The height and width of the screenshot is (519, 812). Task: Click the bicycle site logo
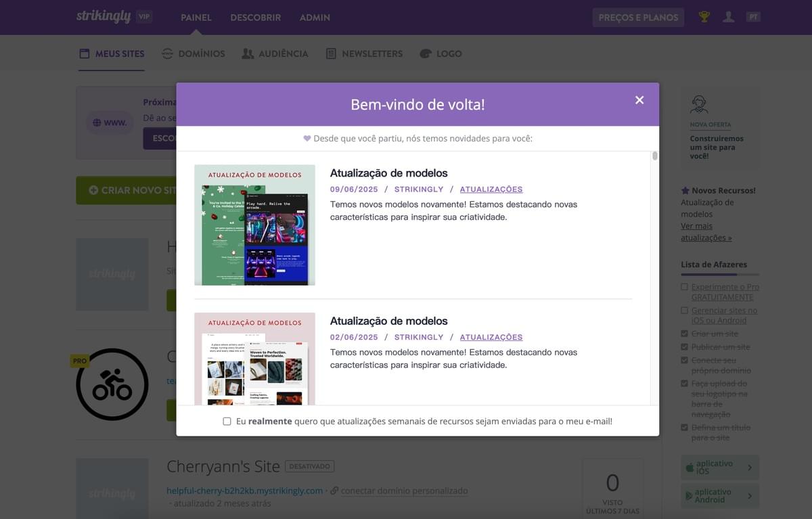tap(112, 384)
